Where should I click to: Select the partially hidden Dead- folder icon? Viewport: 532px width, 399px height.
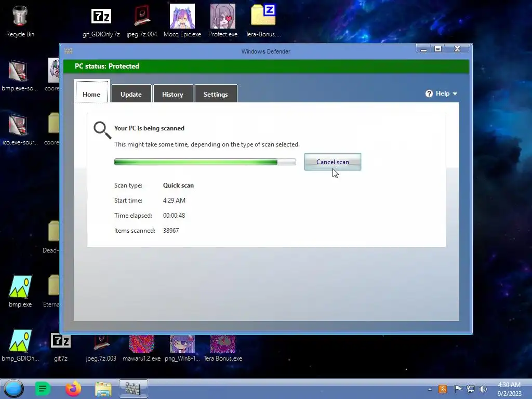[x=52, y=237]
